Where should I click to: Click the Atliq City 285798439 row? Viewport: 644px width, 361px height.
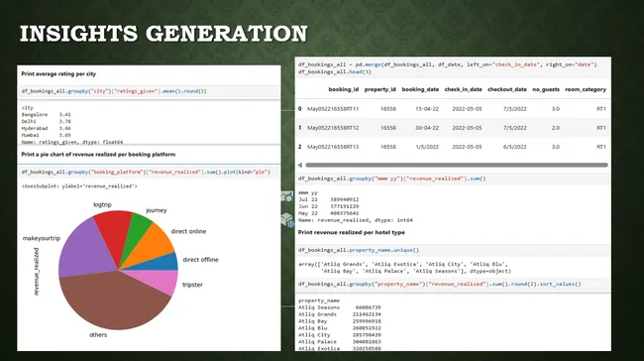340,335
